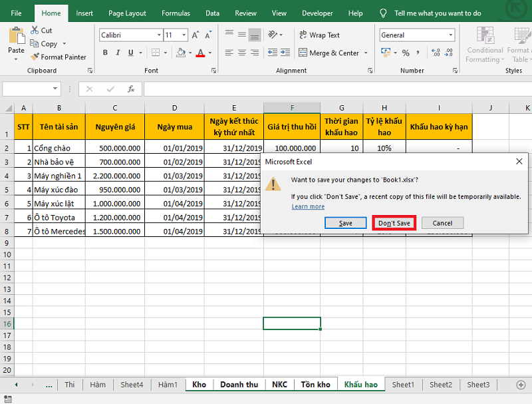Click the Insert Function fx icon
This screenshot has width=532, height=404.
pyautogui.click(x=131, y=89)
